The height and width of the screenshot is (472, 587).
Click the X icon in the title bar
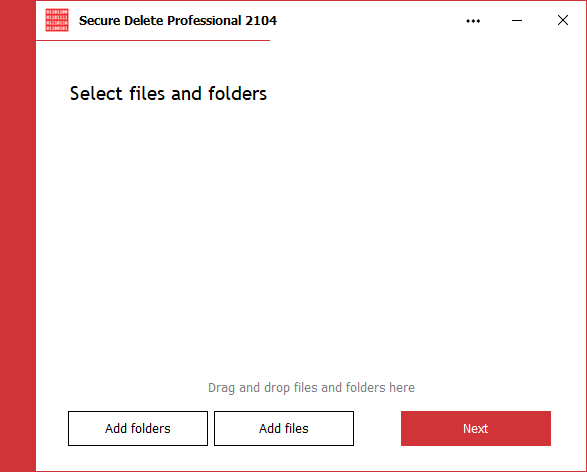(x=563, y=20)
